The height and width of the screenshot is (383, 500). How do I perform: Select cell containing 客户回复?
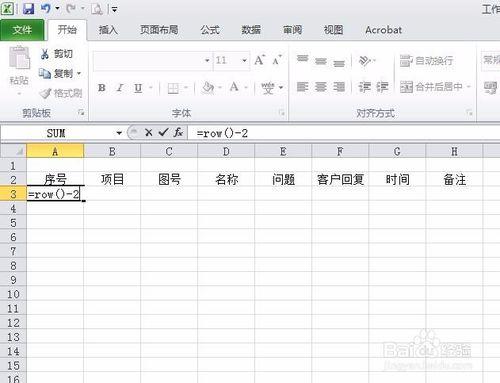coord(340,179)
